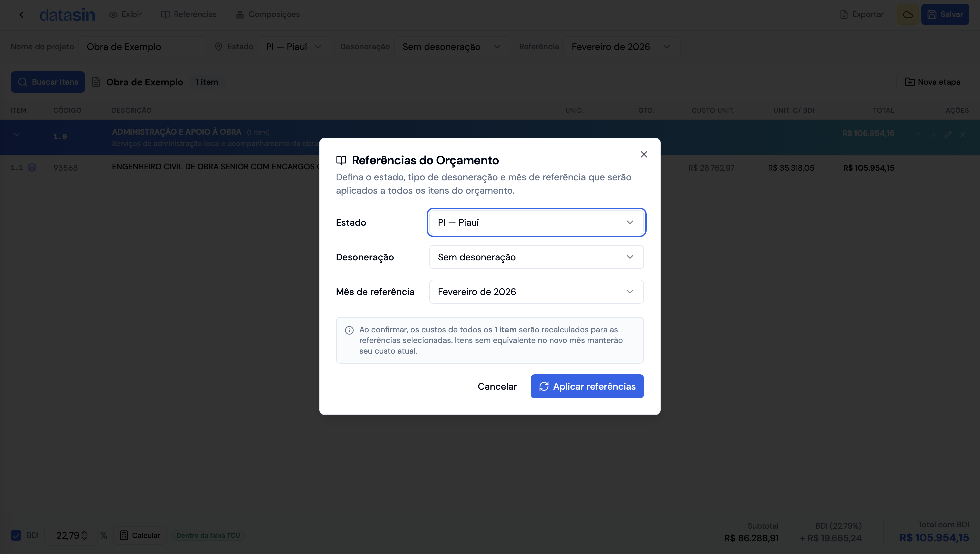This screenshot has width=980, height=554.
Task: Delete stage 1.0 with X icon
Action: [x=963, y=134]
